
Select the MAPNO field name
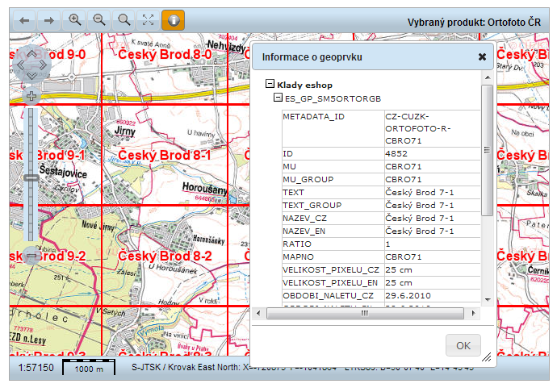(x=298, y=257)
